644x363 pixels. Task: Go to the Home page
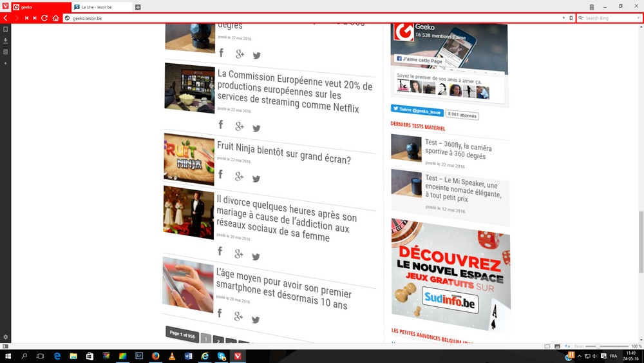click(x=56, y=18)
